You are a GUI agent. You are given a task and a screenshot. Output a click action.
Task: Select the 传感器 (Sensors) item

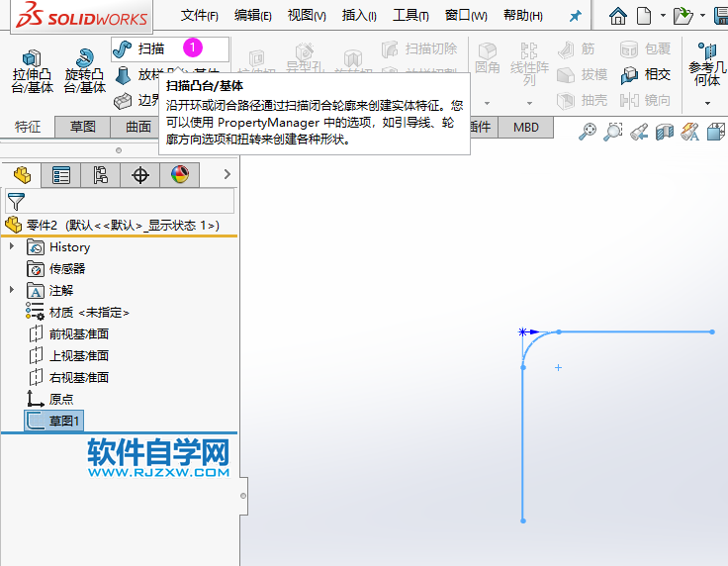(56, 268)
